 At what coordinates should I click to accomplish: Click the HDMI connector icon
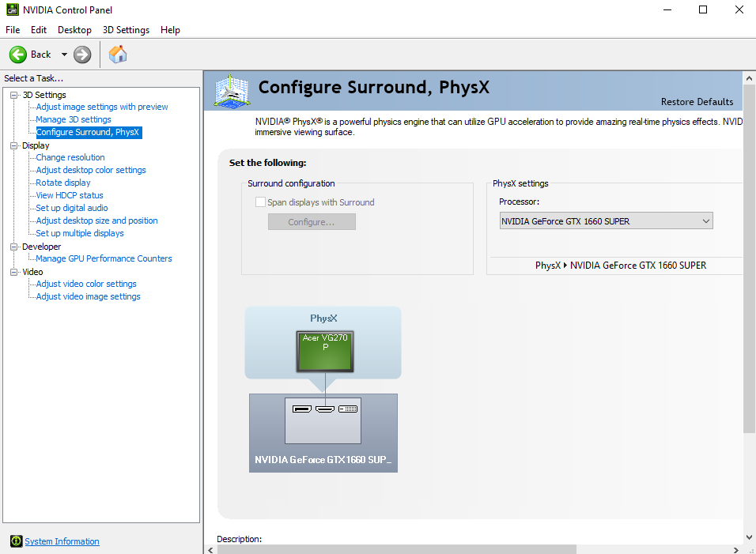click(325, 409)
